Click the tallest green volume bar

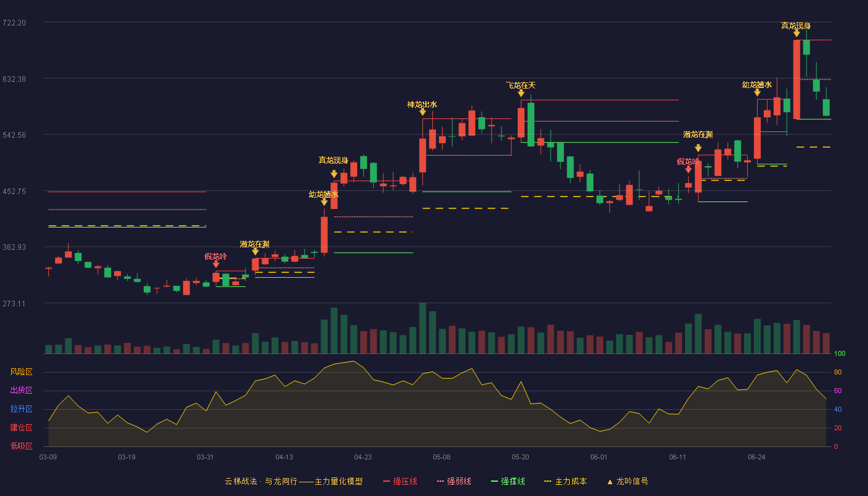[422, 328]
